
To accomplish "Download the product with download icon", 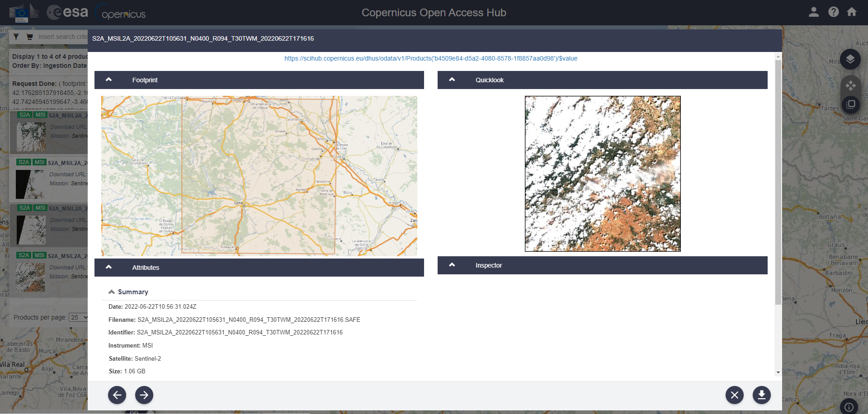I will [x=761, y=395].
